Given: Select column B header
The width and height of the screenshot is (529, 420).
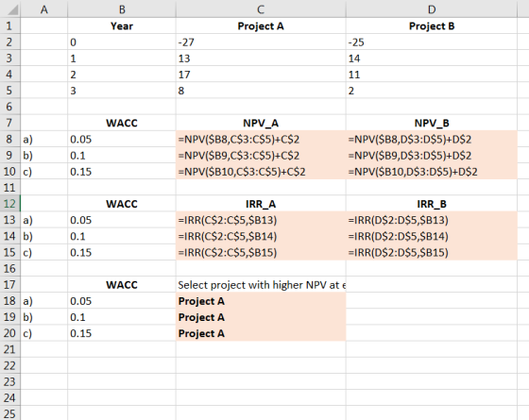Looking at the screenshot, I should [122, 9].
